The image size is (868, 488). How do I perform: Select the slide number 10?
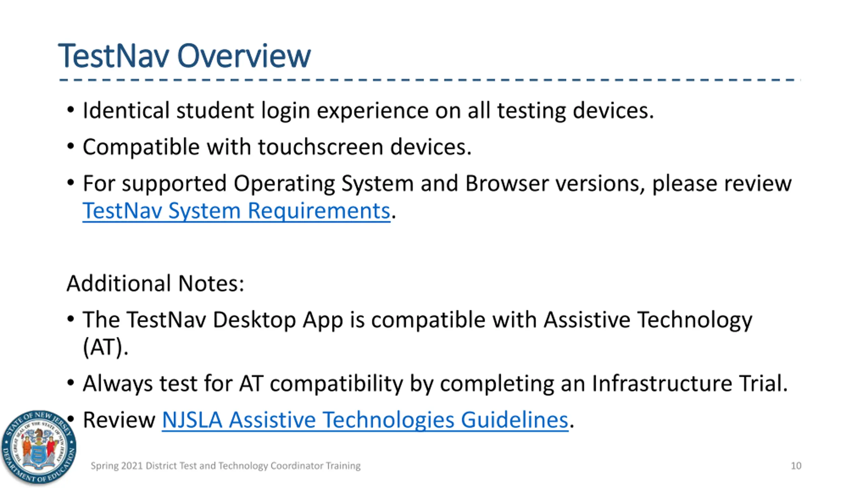[796, 466]
